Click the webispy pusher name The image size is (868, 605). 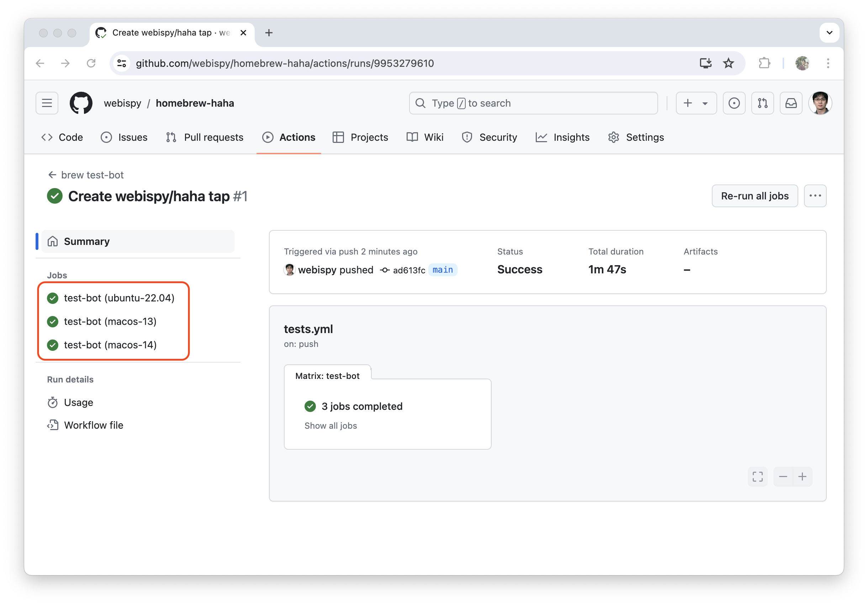tap(317, 270)
